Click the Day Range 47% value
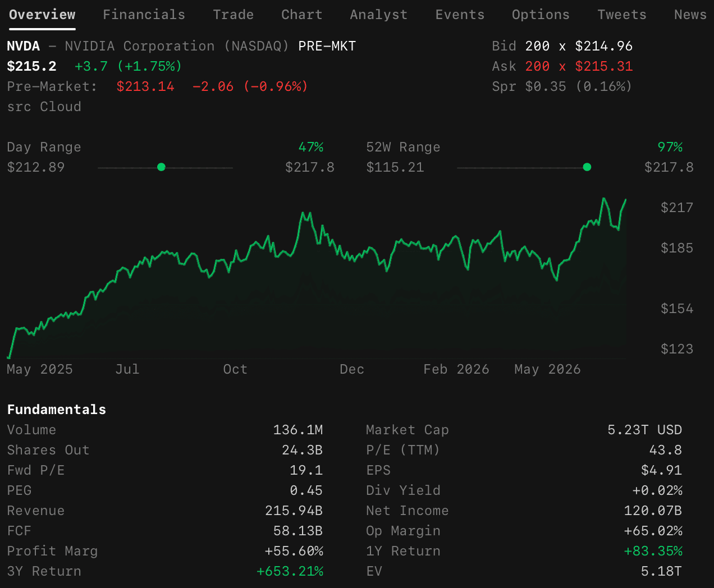This screenshot has height=588, width=714. [311, 147]
